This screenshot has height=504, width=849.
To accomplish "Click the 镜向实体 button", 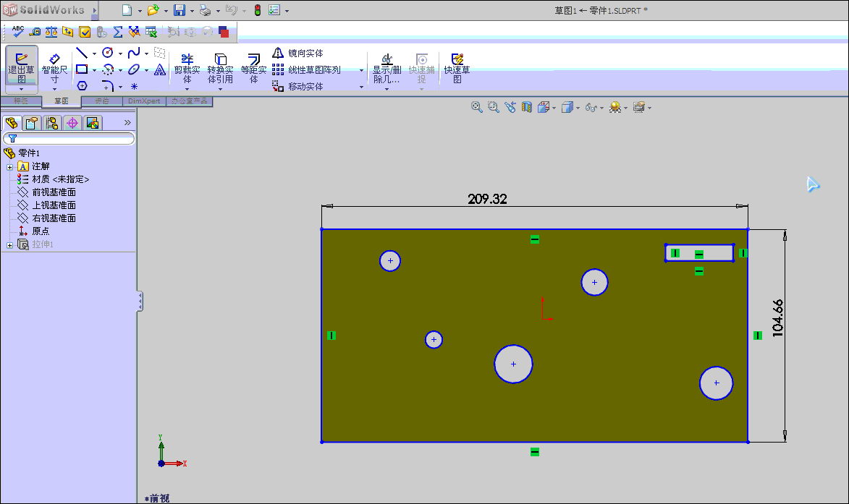I will coord(297,53).
